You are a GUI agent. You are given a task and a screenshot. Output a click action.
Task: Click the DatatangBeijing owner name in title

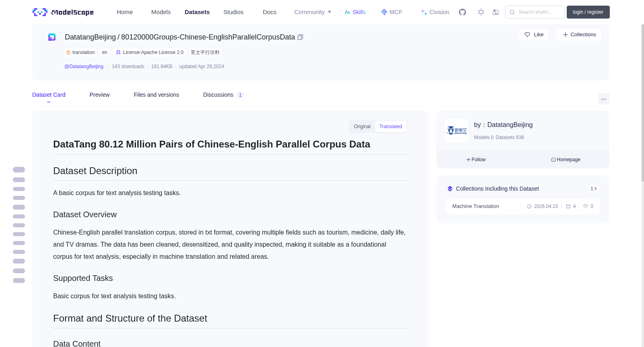click(x=90, y=37)
